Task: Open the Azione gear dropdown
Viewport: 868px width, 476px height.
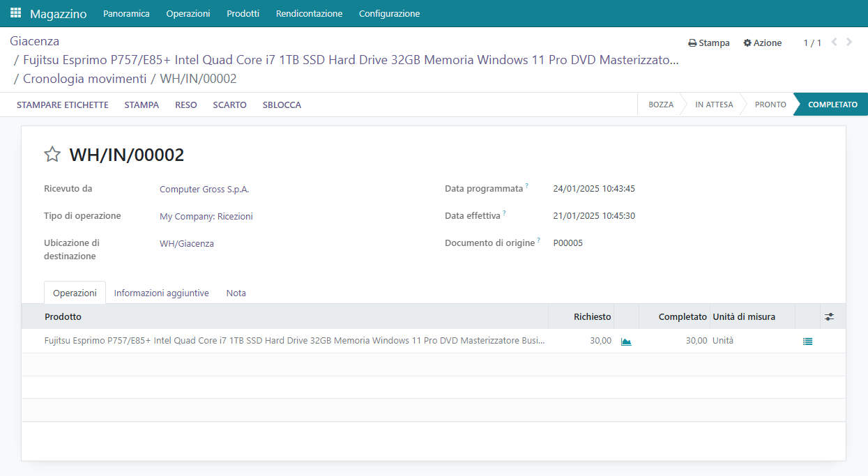Action: [763, 43]
